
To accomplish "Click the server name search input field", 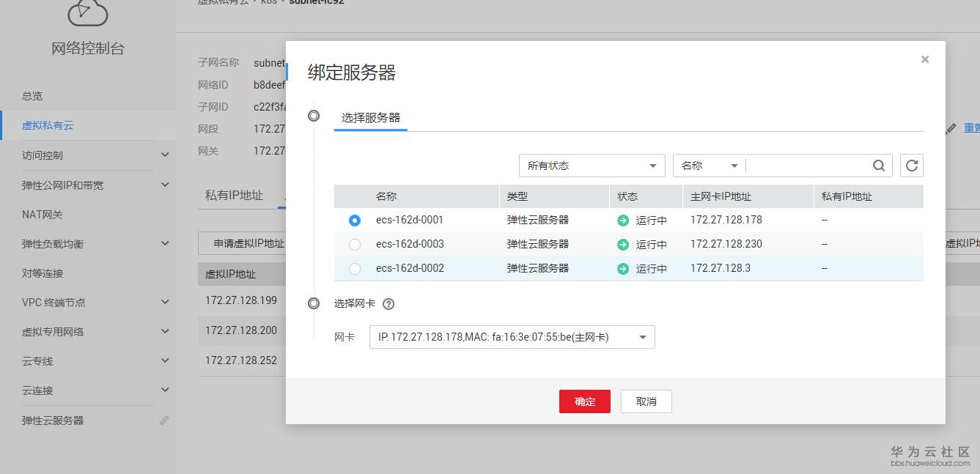I will click(806, 166).
